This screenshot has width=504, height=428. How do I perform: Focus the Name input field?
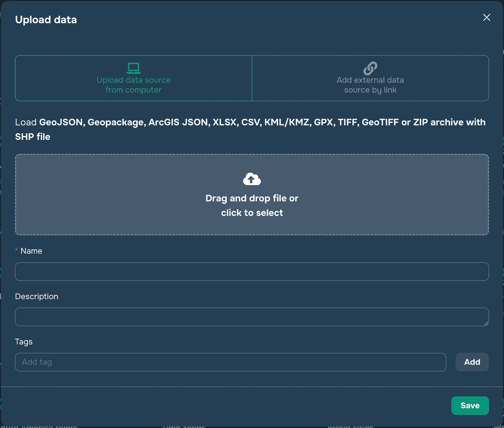[x=252, y=271]
